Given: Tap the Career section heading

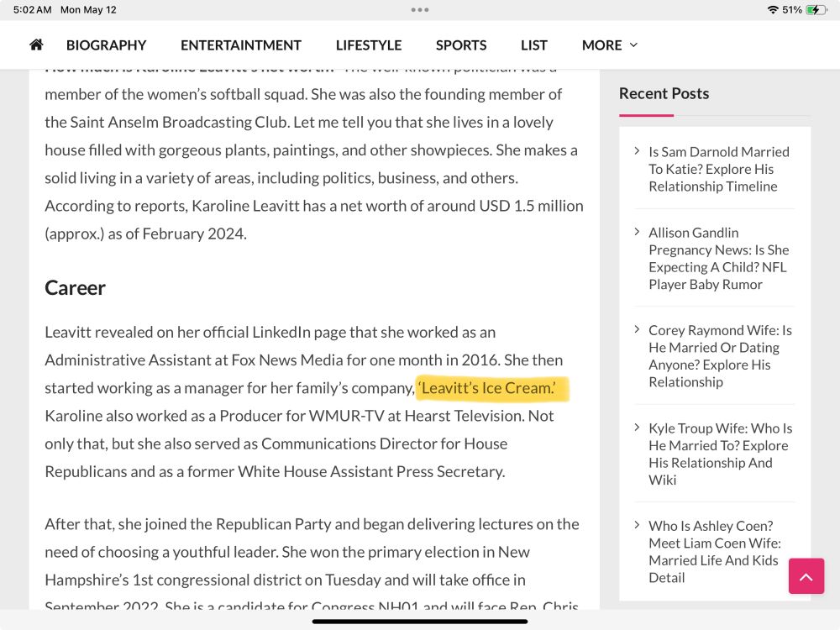Looking at the screenshot, I should pyautogui.click(x=75, y=287).
